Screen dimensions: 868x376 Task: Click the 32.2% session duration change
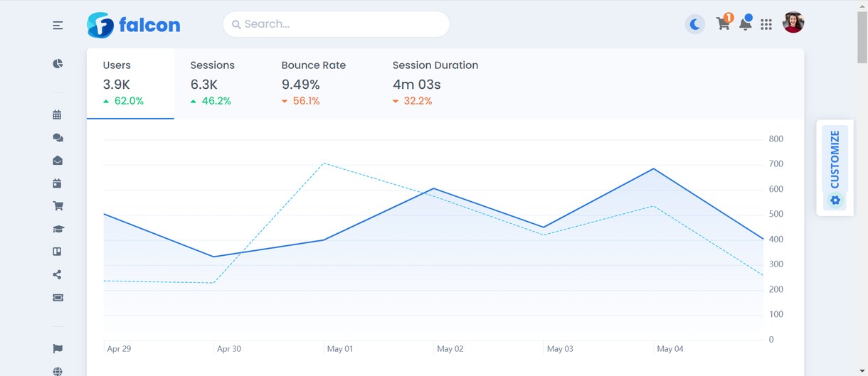click(x=418, y=101)
